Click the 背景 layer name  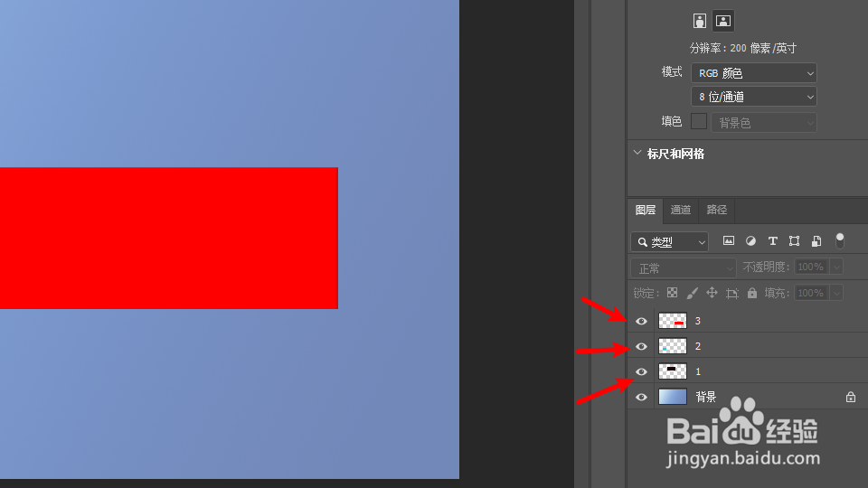[706, 397]
